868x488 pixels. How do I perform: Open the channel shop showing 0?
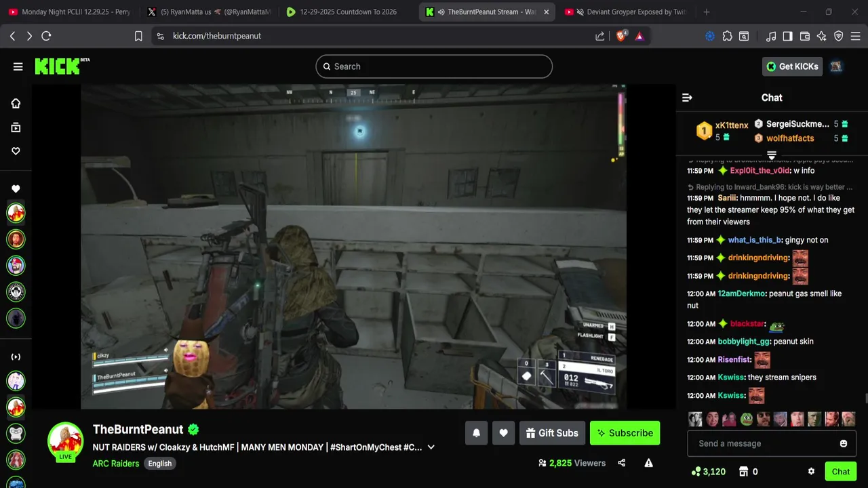748,472
